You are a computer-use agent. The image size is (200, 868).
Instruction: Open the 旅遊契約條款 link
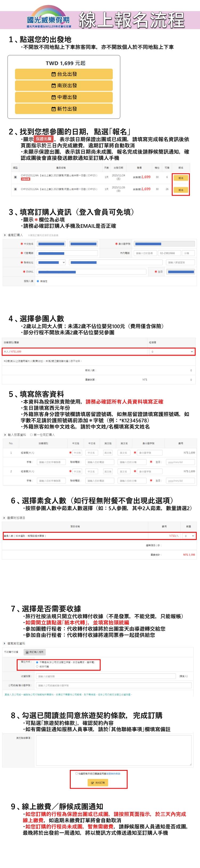(x=113, y=774)
